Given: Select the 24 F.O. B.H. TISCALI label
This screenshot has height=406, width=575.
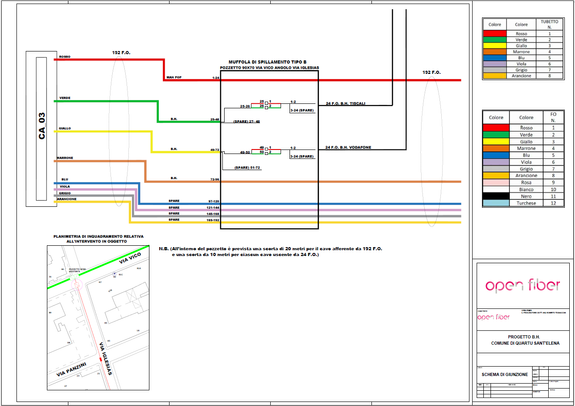Looking at the screenshot, I should [x=345, y=103].
